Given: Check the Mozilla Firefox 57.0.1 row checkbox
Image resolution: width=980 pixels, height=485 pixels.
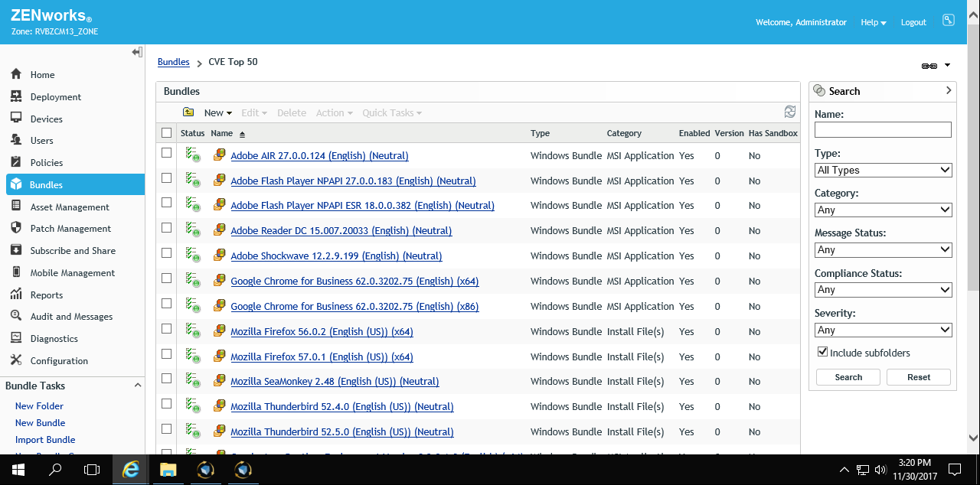Looking at the screenshot, I should [167, 353].
